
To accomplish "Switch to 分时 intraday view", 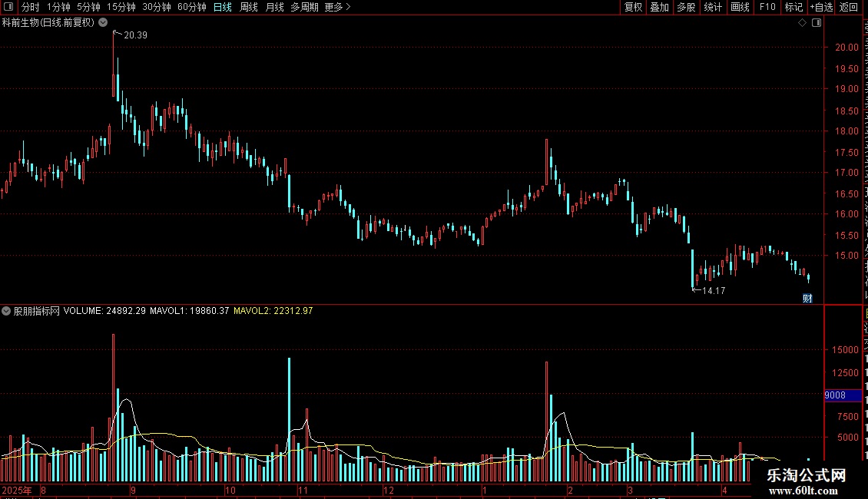I will [31, 7].
